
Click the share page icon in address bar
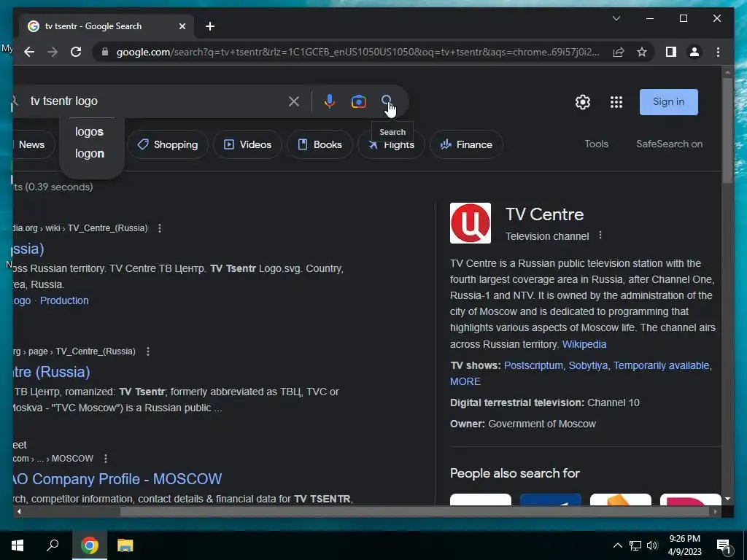pyautogui.click(x=619, y=52)
